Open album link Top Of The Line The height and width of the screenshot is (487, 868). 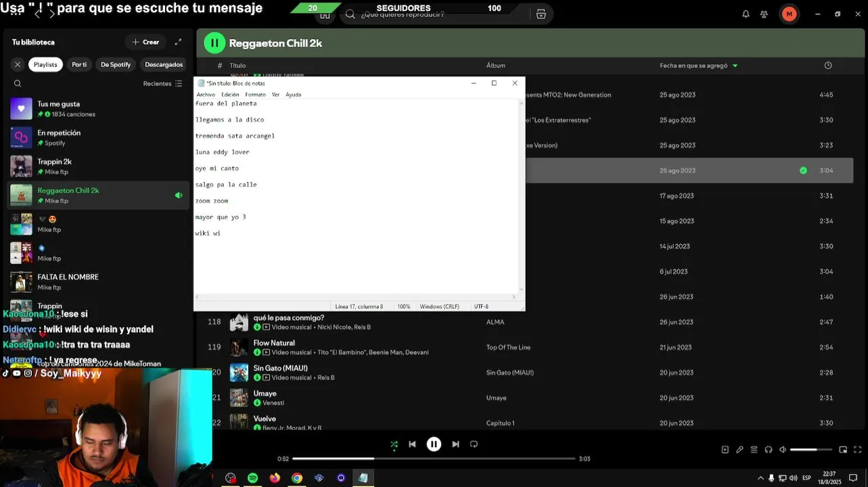tap(508, 348)
